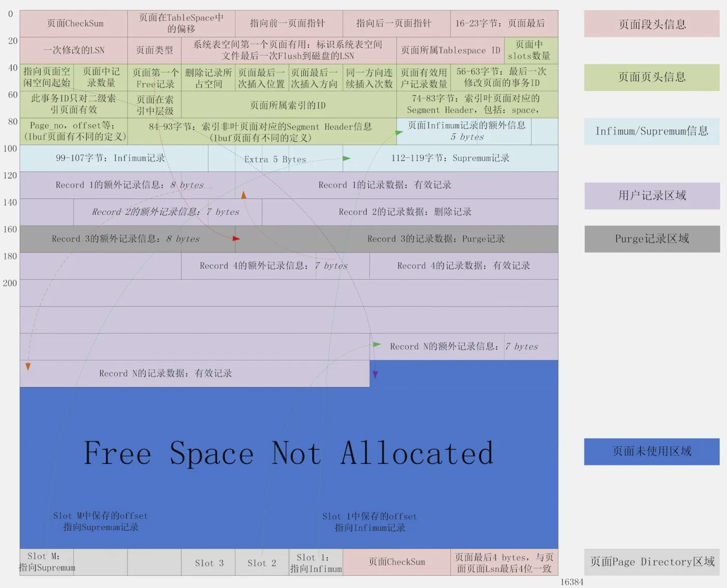Image resolution: width=727 pixels, height=588 pixels.
Task: Click the 指向页面空闲空间起始 cell
Action: (x=47, y=77)
